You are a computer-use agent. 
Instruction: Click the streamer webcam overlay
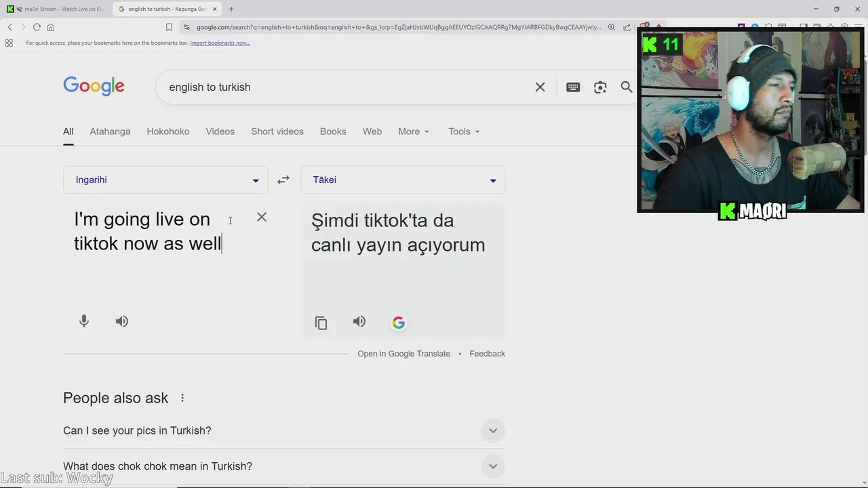click(750, 121)
